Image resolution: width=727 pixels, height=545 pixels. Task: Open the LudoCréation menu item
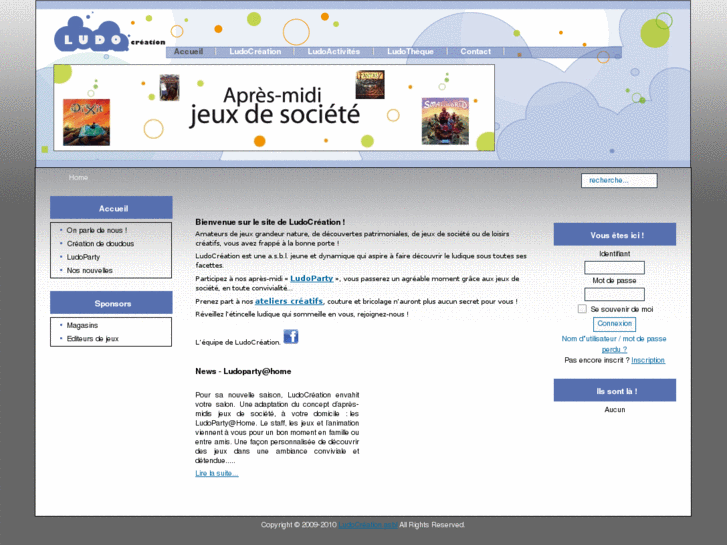point(255,51)
